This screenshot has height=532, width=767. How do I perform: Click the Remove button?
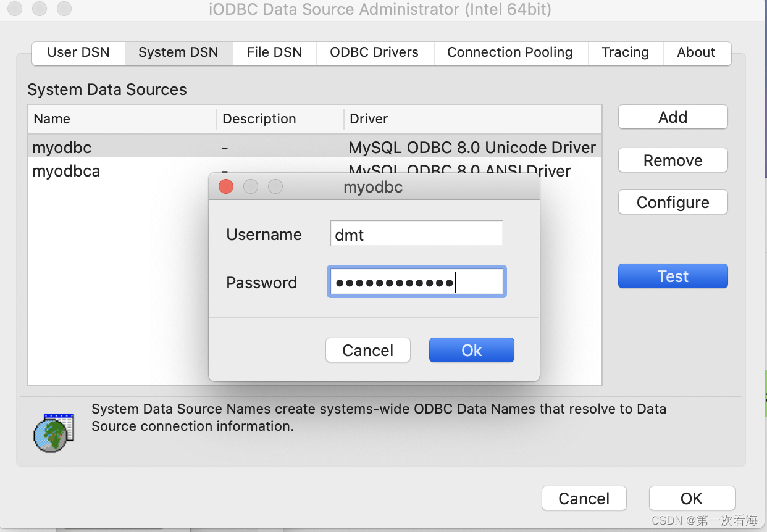pyautogui.click(x=673, y=160)
